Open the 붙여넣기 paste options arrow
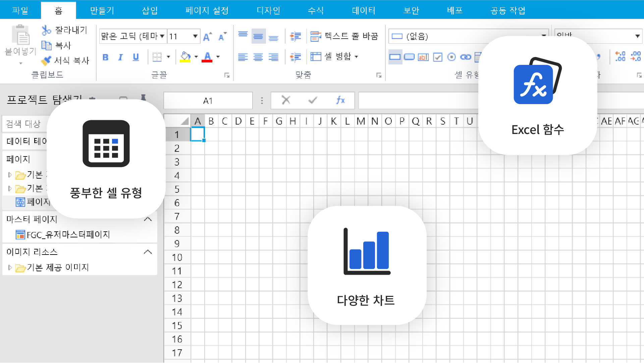This screenshot has width=644, height=363. click(21, 63)
